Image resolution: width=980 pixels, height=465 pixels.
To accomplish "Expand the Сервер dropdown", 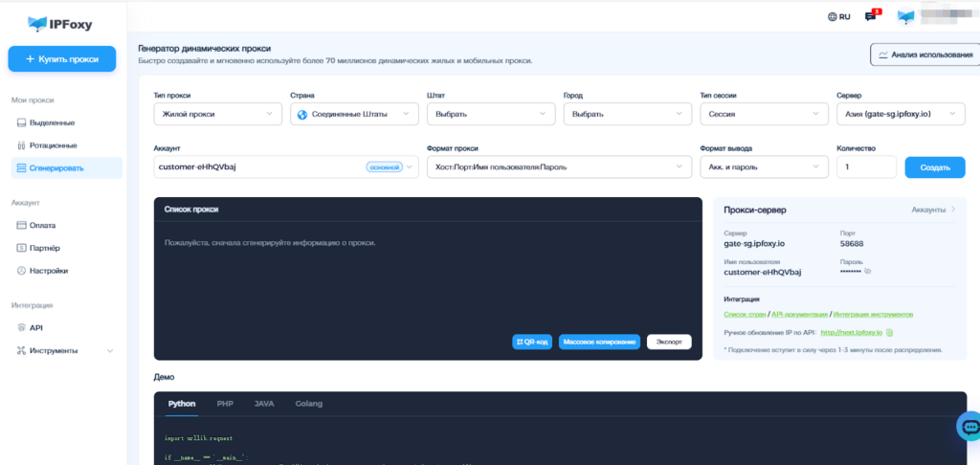I will click(899, 114).
